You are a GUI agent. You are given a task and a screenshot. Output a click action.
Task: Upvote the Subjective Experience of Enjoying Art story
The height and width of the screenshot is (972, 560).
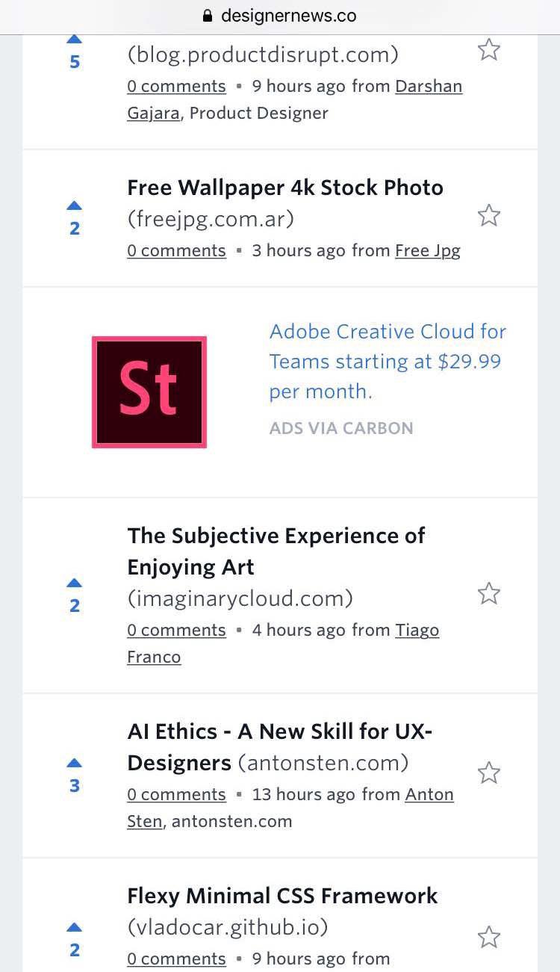tap(74, 582)
